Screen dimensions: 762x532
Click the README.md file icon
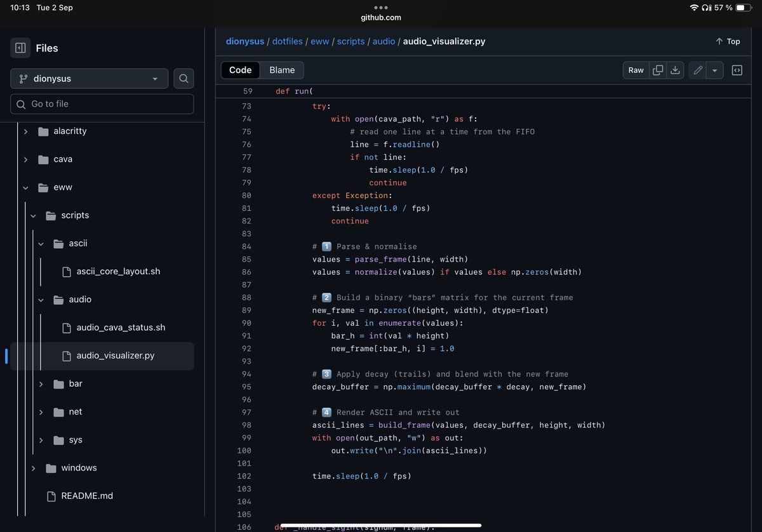[51, 496]
